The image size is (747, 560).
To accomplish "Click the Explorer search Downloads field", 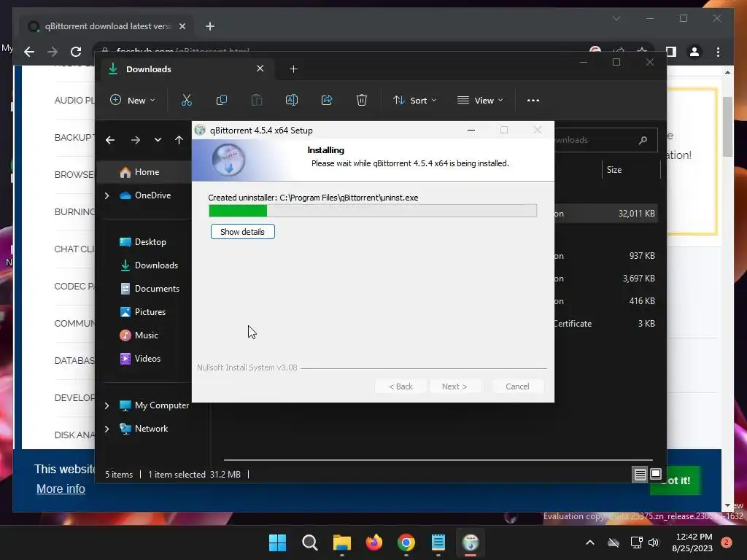I will click(x=605, y=140).
